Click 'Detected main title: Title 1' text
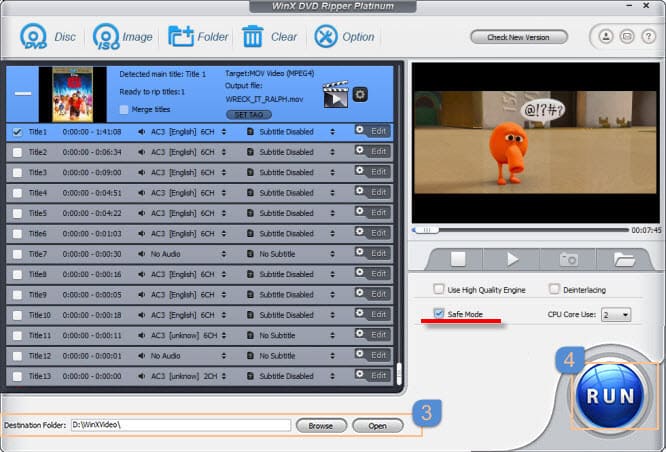The image size is (666, 452). [x=162, y=74]
